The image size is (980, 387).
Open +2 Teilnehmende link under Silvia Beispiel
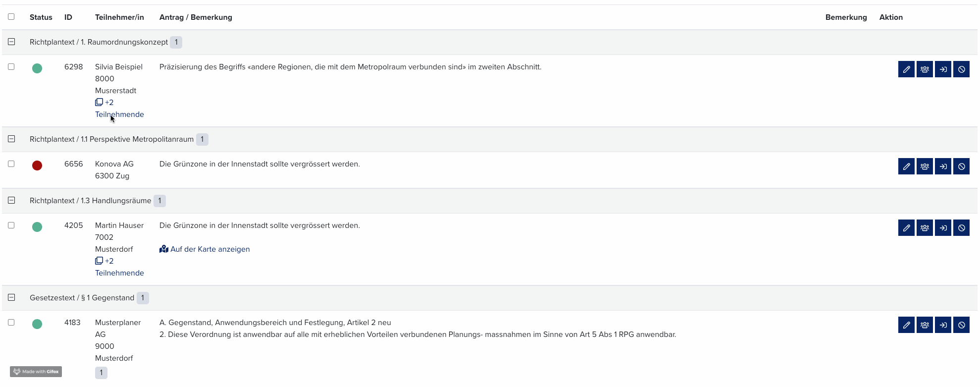(119, 109)
